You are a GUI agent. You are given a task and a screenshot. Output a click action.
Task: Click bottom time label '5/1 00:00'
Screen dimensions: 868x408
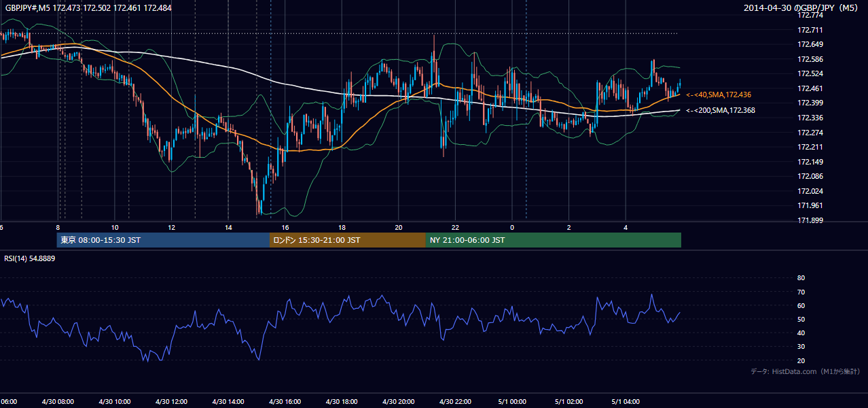pos(511,402)
